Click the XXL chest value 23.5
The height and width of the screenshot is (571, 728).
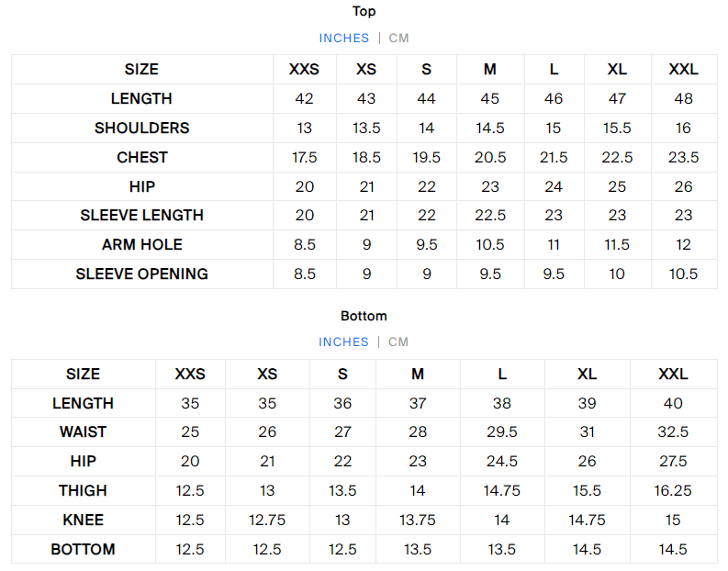(x=684, y=157)
